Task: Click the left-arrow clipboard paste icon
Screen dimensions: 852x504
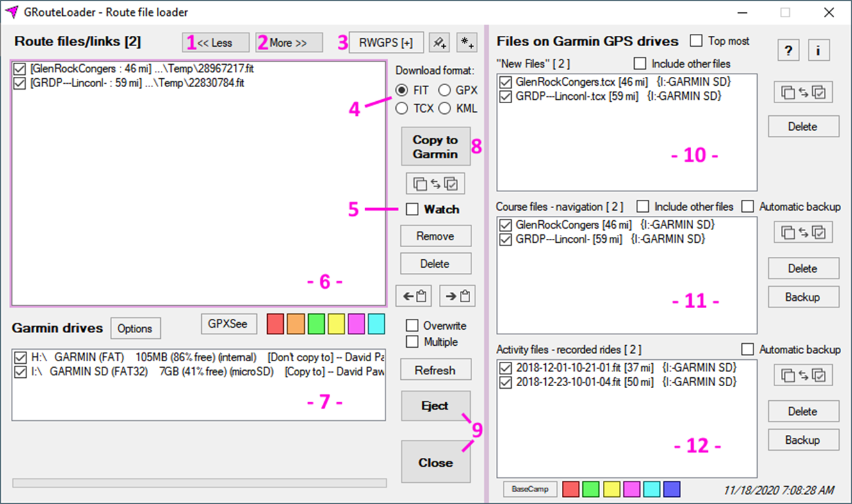Action: (x=414, y=295)
